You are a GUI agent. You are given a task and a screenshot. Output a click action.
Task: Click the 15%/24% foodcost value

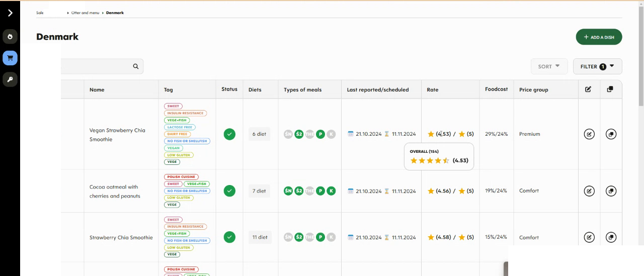[x=497, y=237]
